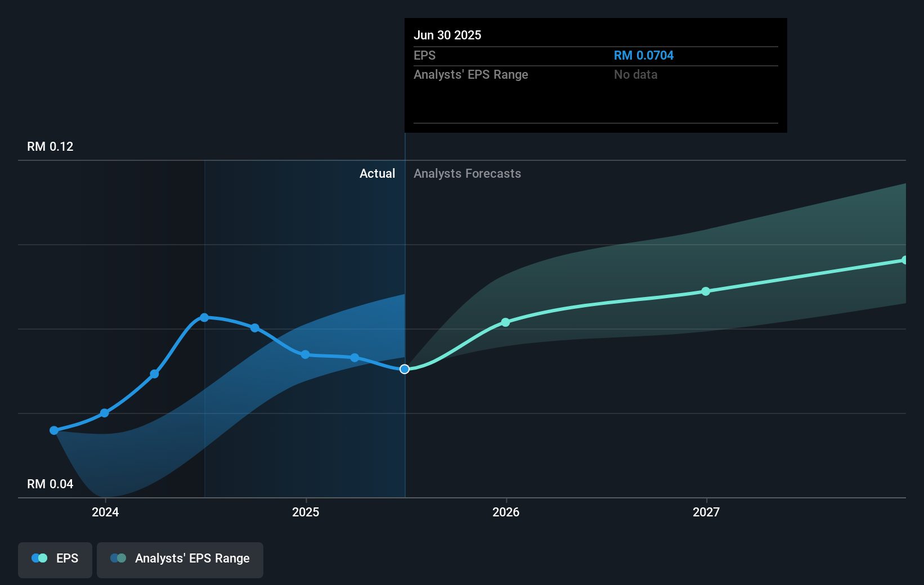Click the No data label

(635, 74)
